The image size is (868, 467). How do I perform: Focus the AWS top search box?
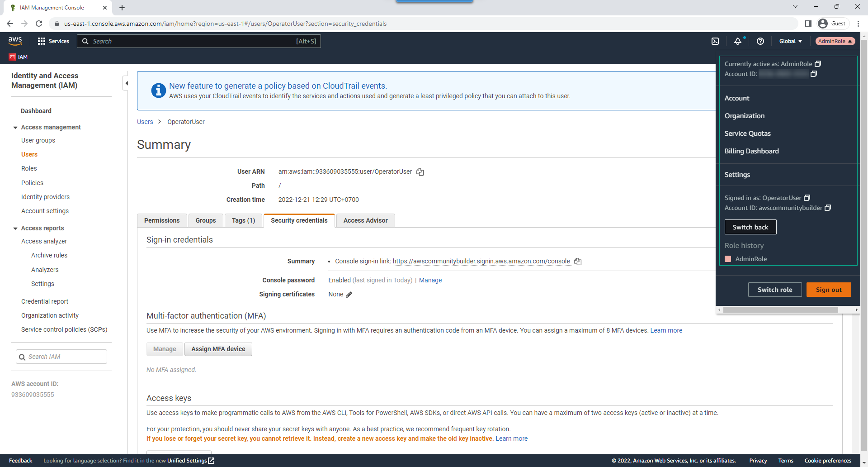pos(199,41)
